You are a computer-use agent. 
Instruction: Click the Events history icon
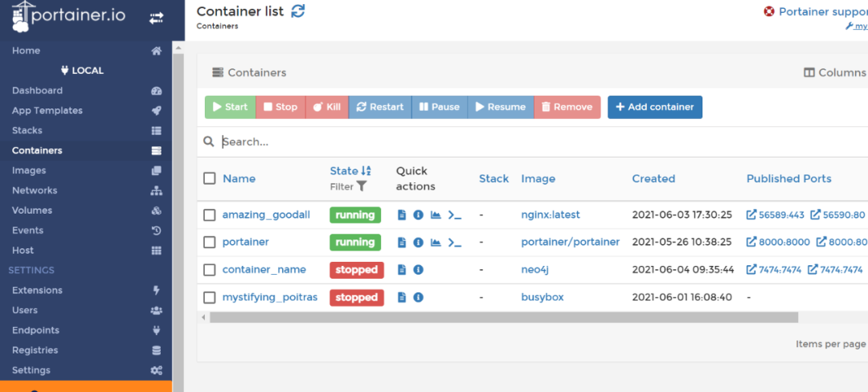tap(156, 231)
